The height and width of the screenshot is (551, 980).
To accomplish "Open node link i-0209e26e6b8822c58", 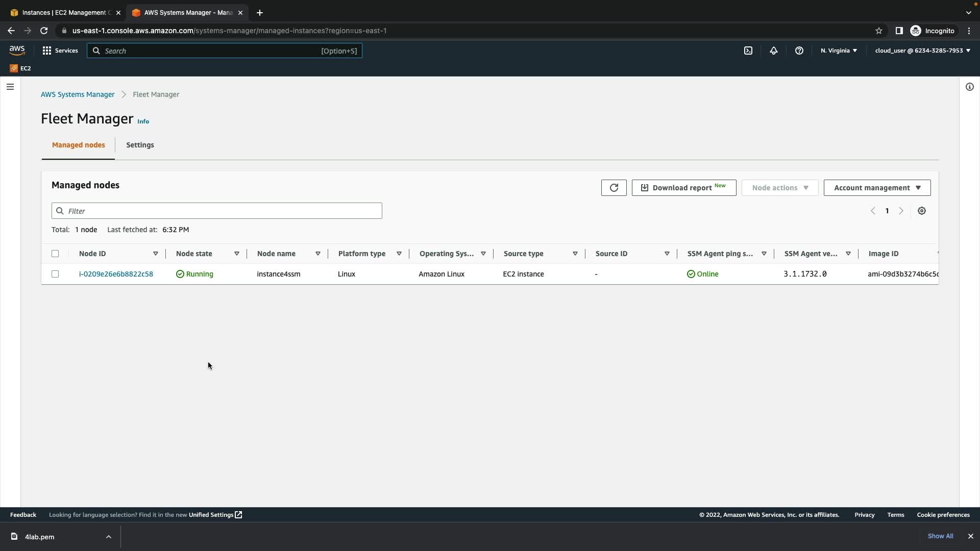I will 116,274.
